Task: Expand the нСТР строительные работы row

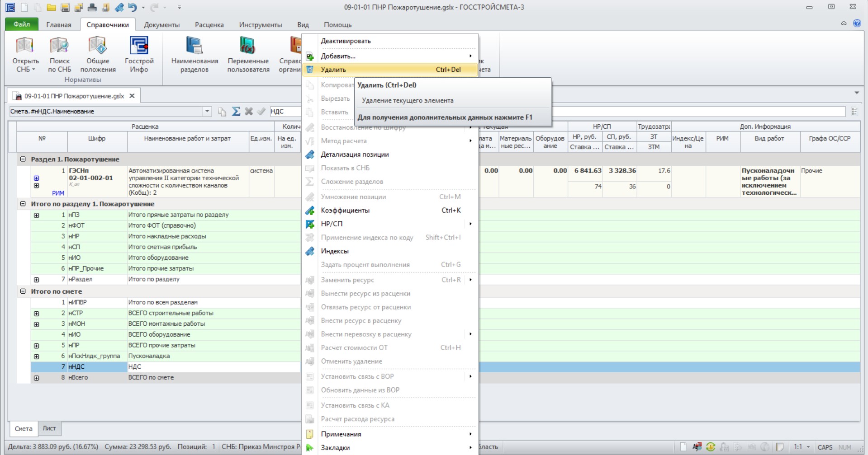Action: [x=36, y=314]
